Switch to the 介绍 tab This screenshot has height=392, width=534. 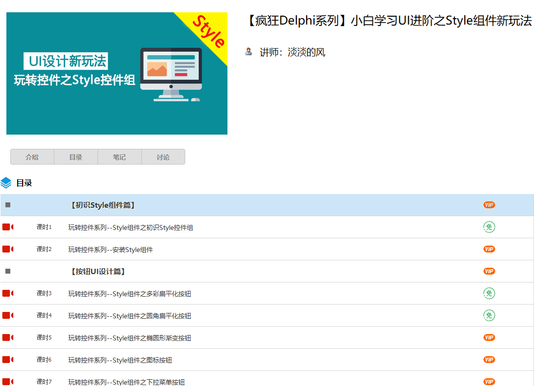(32, 157)
